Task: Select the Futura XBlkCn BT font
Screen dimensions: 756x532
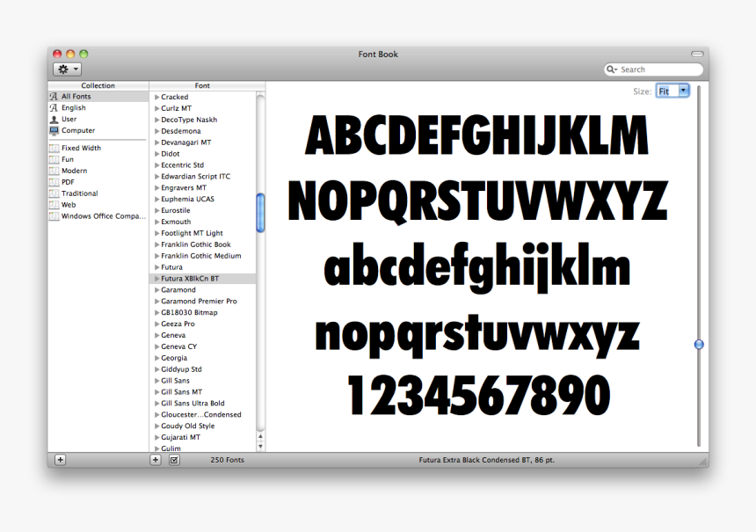Action: coord(195,278)
